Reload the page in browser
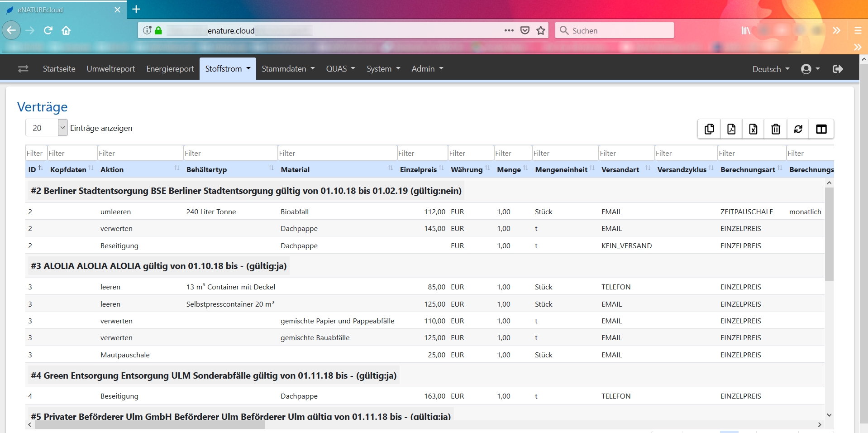The height and width of the screenshot is (433, 868). tap(48, 30)
